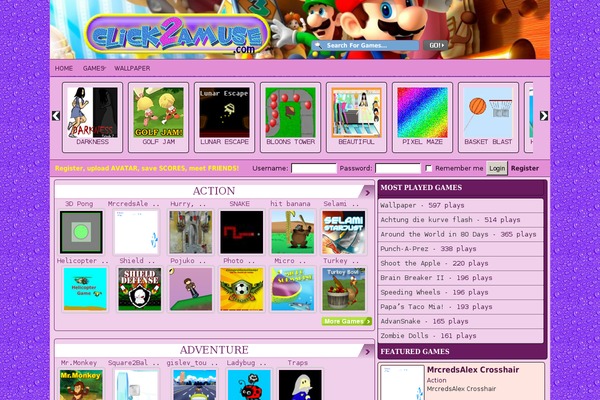The image size is (600, 400).
Task: Open Wallpaper - 597 plays entry
Action: pos(460,206)
